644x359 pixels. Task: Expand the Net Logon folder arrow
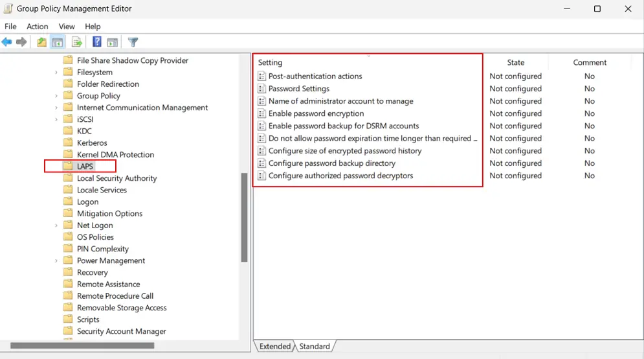coord(56,226)
